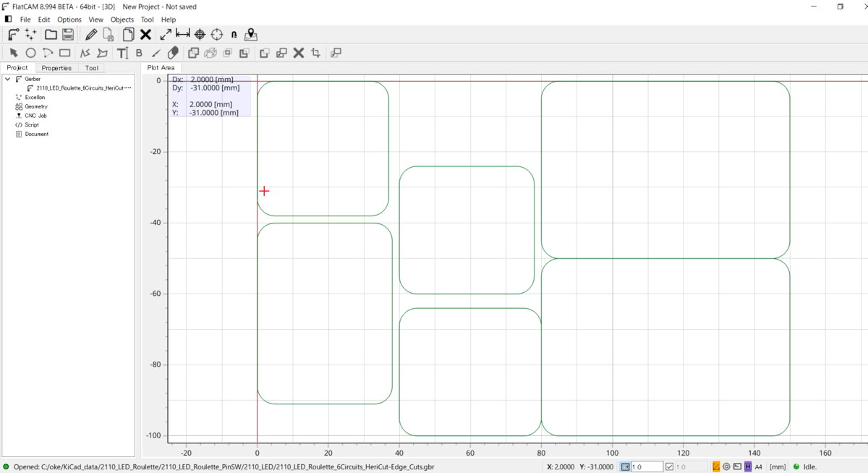Select the Excellon tree item
The image size is (868, 473).
35,97
